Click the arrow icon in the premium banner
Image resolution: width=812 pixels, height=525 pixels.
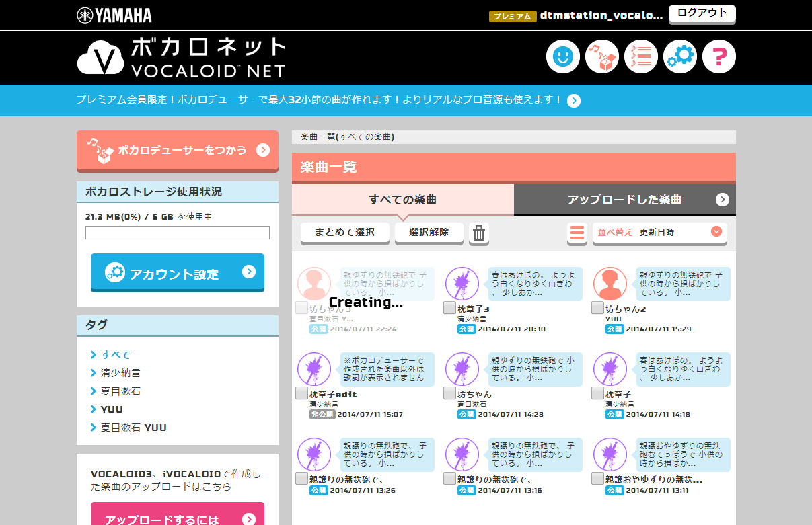pyautogui.click(x=574, y=101)
